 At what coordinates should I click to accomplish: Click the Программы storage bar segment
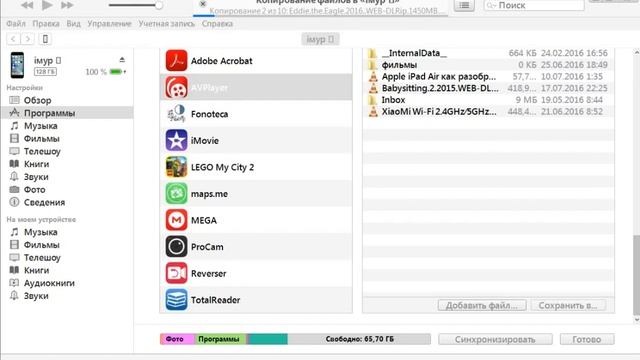(220, 339)
